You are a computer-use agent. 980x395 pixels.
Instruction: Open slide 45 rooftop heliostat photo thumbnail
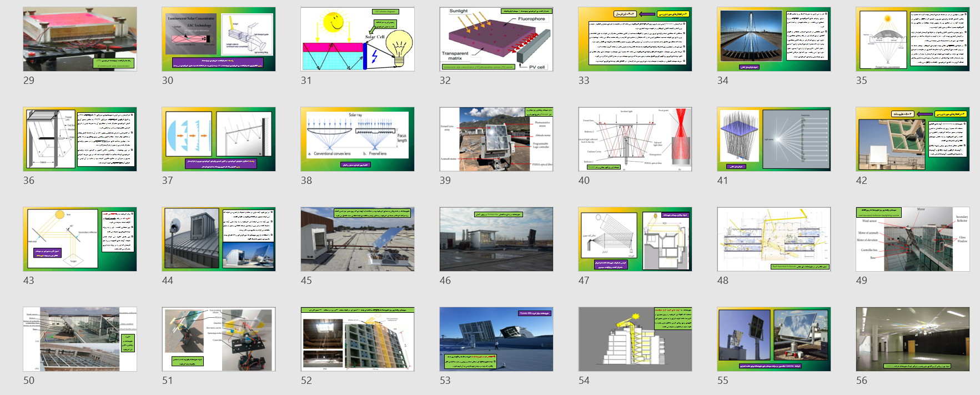[x=358, y=239]
